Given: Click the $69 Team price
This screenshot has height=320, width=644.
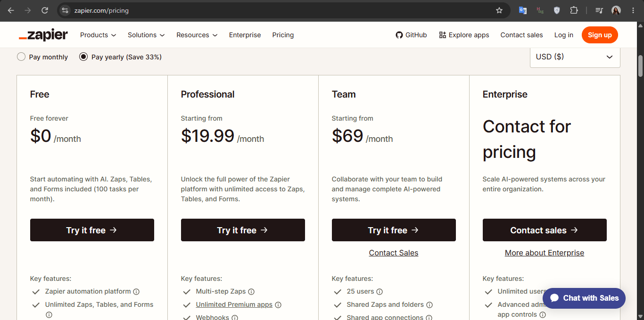Looking at the screenshot, I should click(x=347, y=136).
